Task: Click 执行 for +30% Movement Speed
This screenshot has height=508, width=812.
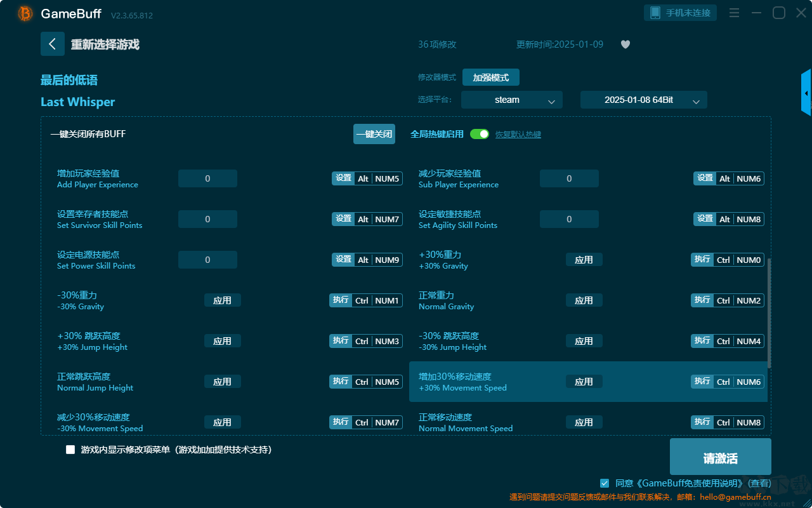Action: (x=702, y=382)
